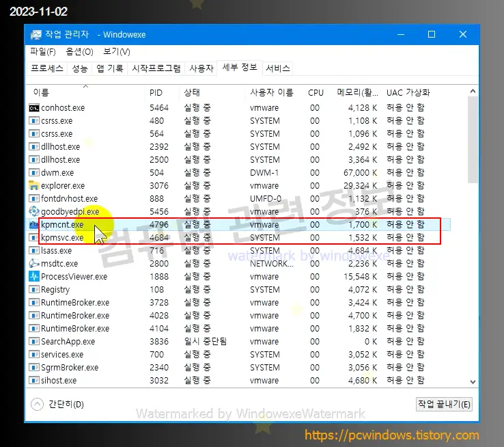This screenshot has width=504, height=447.
Task: Switch to the 서비스 tab
Action: (x=278, y=68)
